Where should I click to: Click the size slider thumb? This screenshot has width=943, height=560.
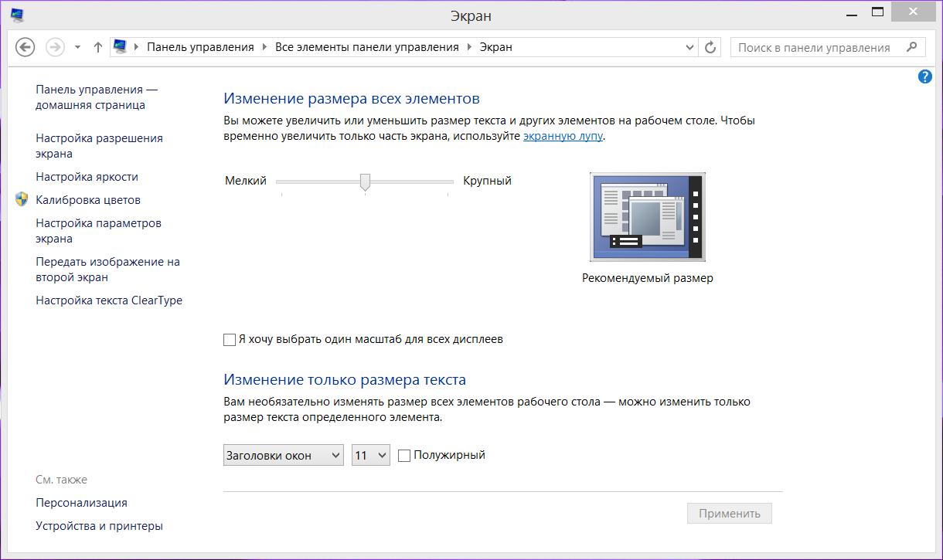click(365, 182)
